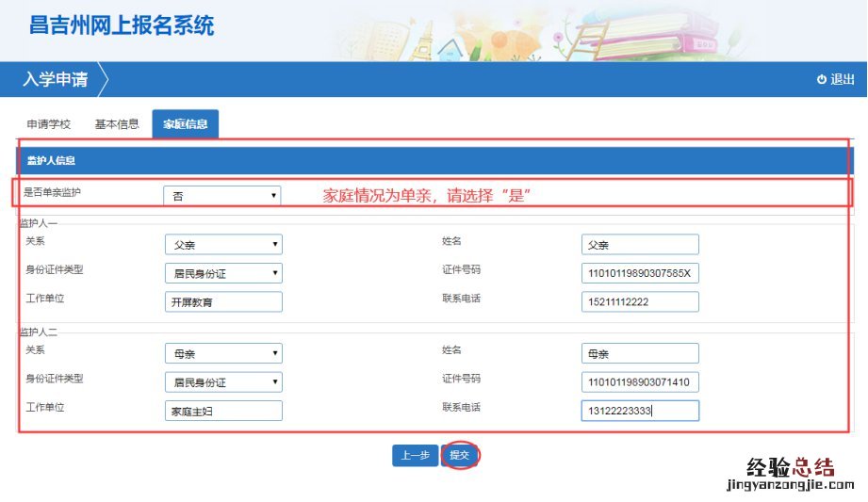Open guardian one 身份证件类型 dropdown
The image size is (868, 502).
point(222,273)
